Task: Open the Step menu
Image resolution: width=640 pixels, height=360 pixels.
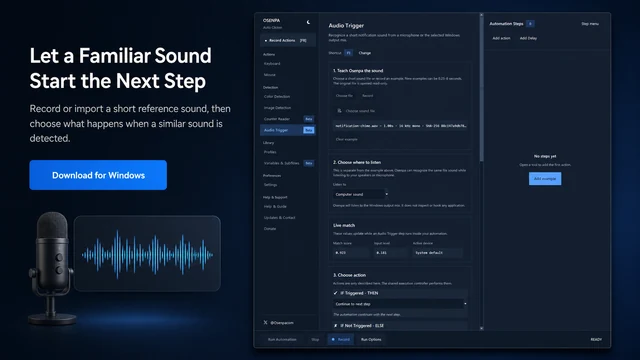Action: (x=590, y=24)
